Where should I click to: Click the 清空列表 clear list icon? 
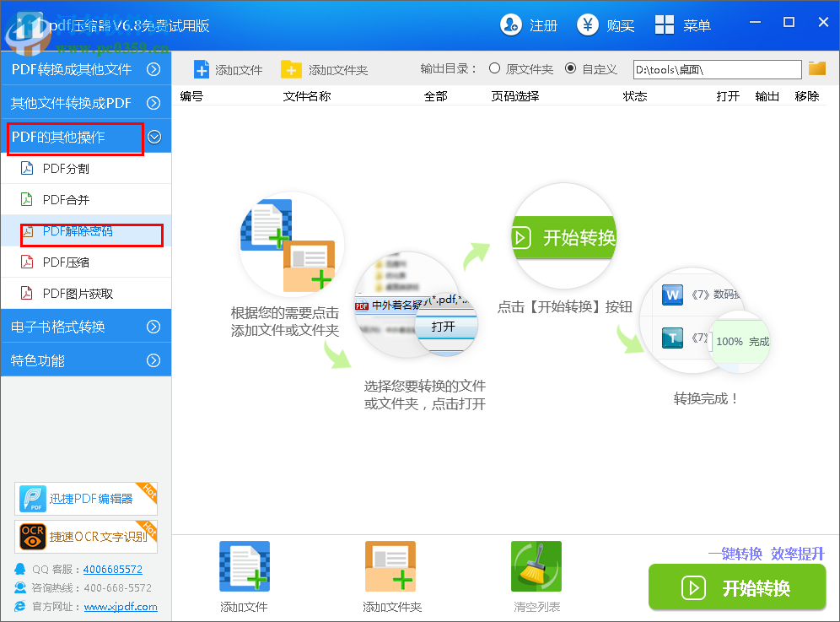click(x=536, y=565)
